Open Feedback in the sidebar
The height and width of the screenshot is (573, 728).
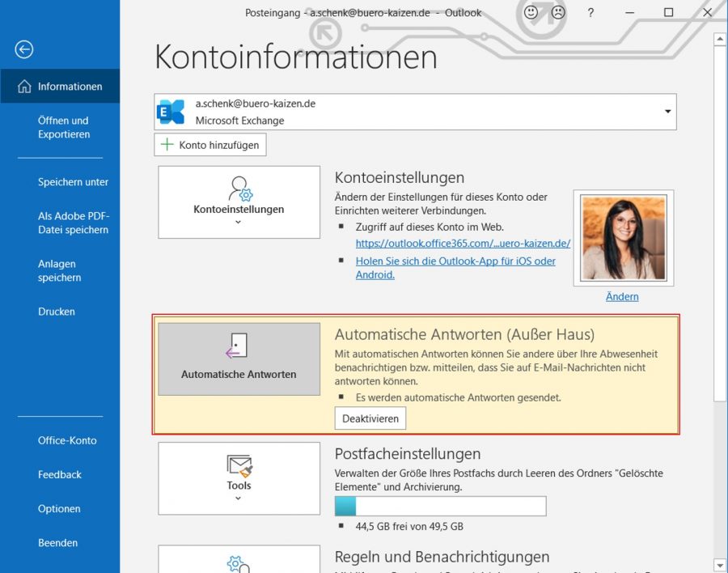(59, 474)
